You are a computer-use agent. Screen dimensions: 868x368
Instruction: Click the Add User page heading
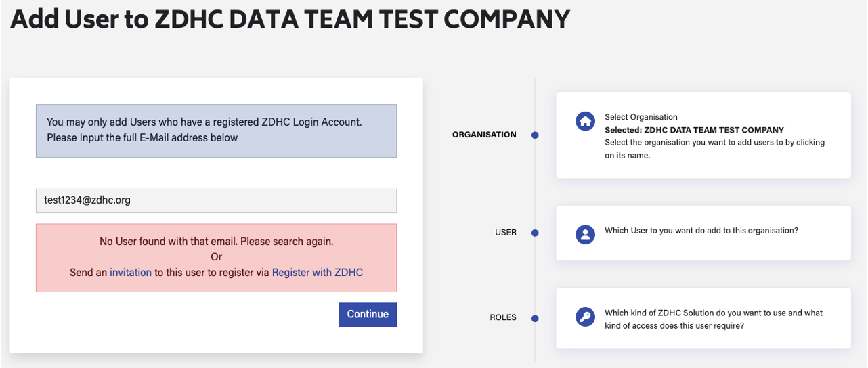290,20
